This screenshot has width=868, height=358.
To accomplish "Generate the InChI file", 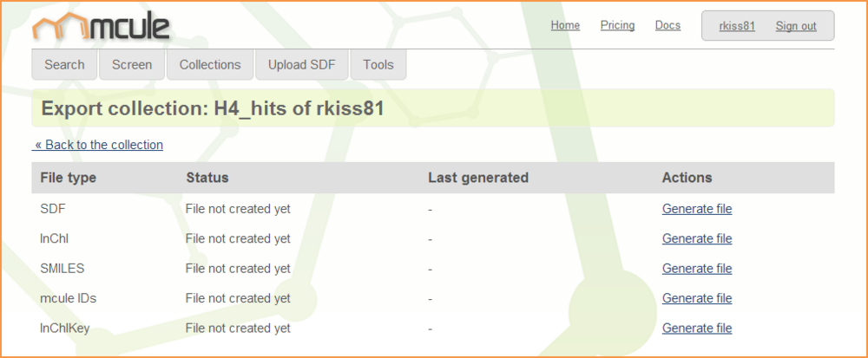I will point(697,238).
